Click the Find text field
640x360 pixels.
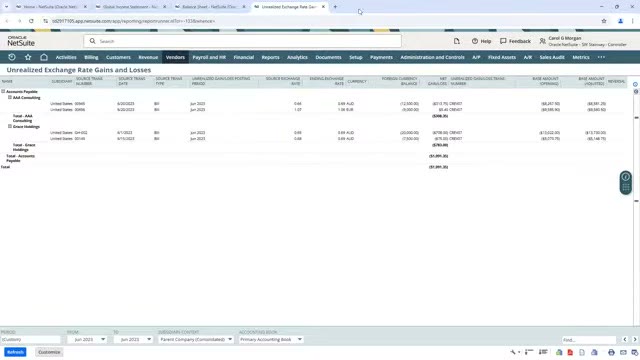pos(589,340)
